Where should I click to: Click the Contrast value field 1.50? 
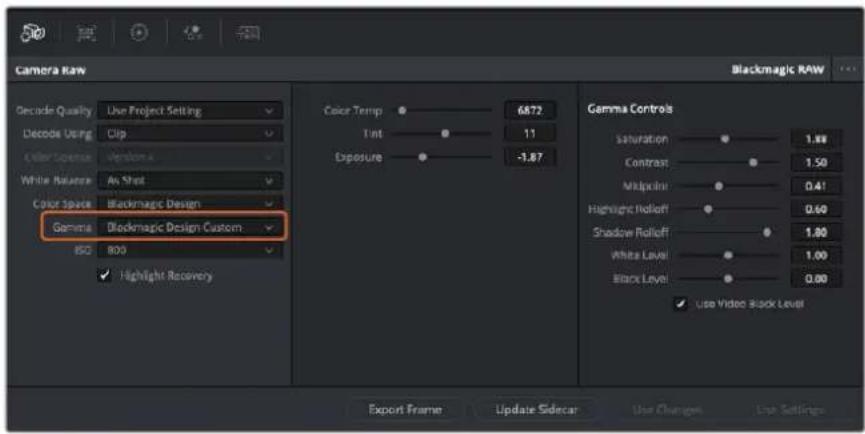click(816, 163)
